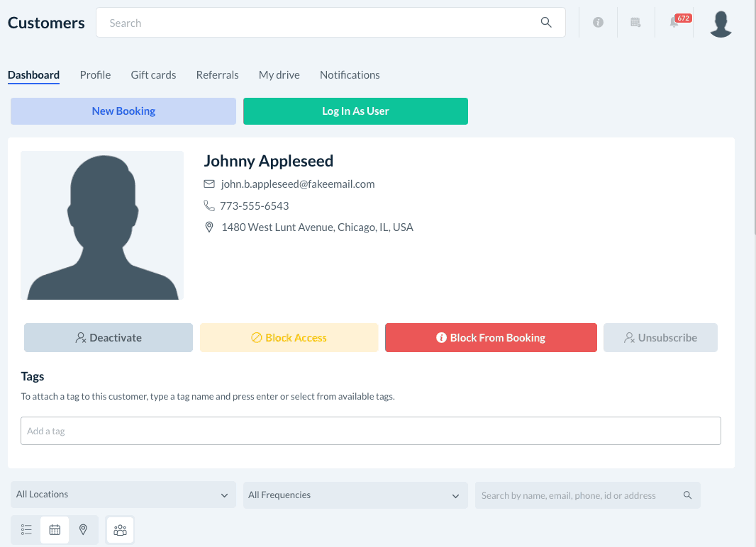Screen dimensions: 756x547
Task: Open the Referrals tab
Action: coord(218,75)
